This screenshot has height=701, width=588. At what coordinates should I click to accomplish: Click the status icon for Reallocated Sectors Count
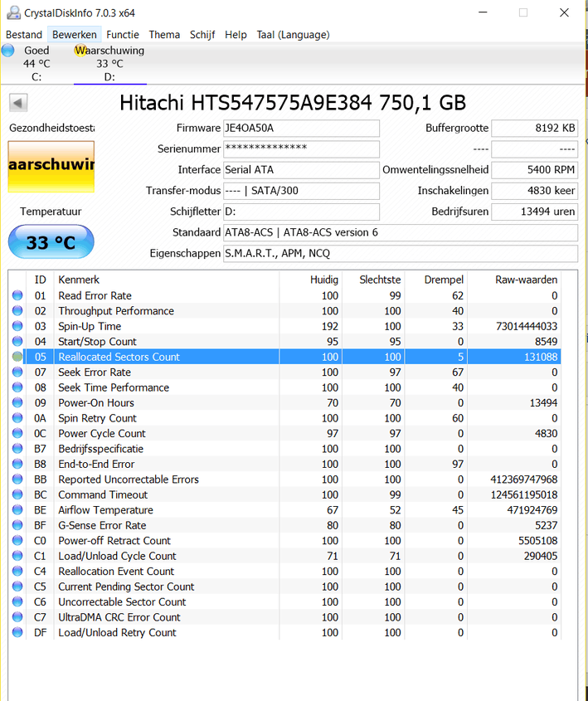pyautogui.click(x=17, y=357)
